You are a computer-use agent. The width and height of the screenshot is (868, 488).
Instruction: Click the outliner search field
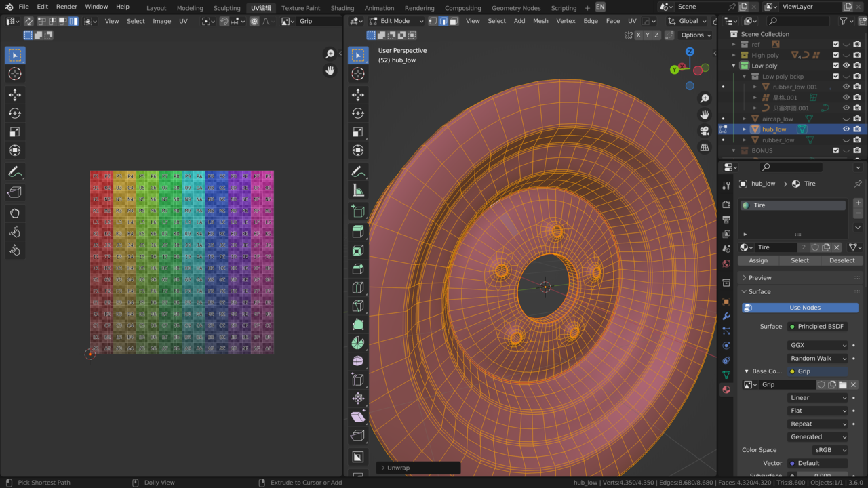(x=797, y=21)
